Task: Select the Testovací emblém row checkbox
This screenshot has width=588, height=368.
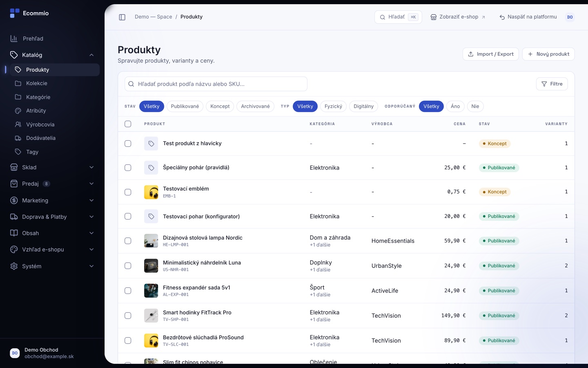Action: pyautogui.click(x=128, y=192)
